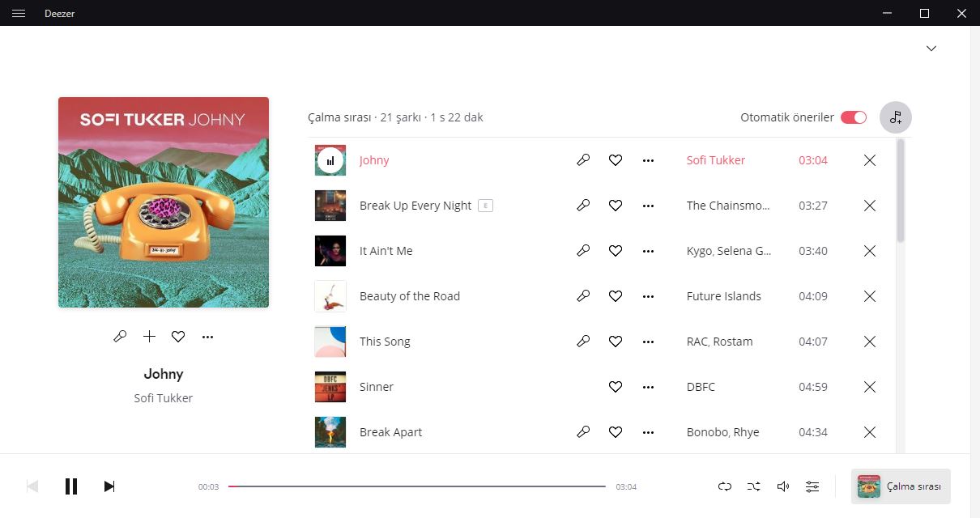Collapse the queue view with the chevron

(x=931, y=49)
